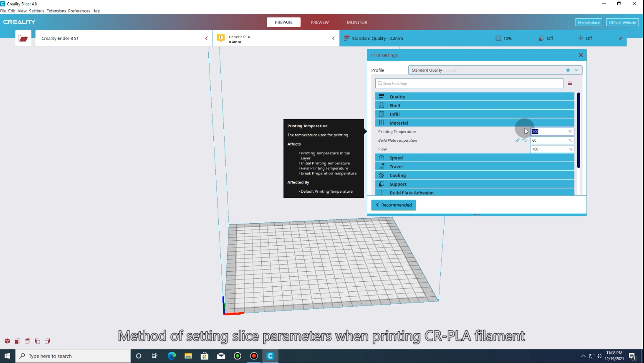Screen dimensions: 644x363
Task: Switch to the PREVIEW tab
Action: click(x=319, y=22)
